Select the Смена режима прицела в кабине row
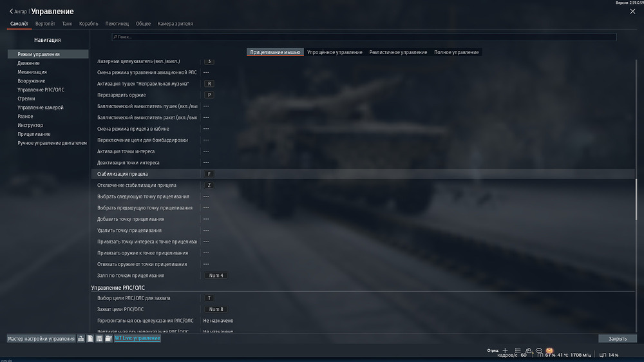Screen dimensions: 644x362 tap(363, 129)
